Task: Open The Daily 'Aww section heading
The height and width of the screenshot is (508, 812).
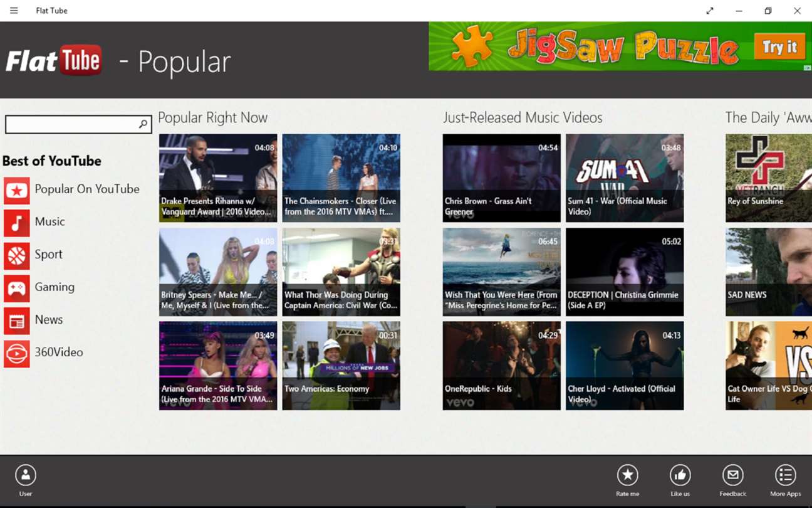Action: coord(768,118)
